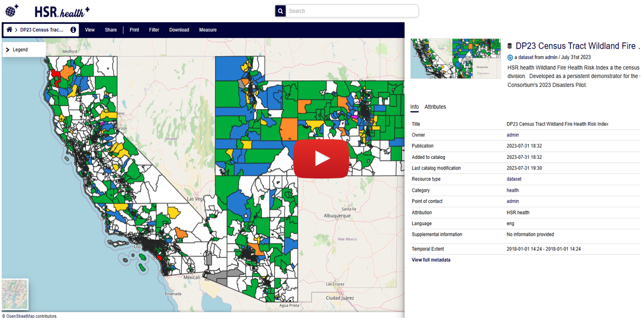Viewport: 644px width, 330px height.
Task: Click the dataset stack icon beside the DP23 title
Action: click(x=509, y=47)
